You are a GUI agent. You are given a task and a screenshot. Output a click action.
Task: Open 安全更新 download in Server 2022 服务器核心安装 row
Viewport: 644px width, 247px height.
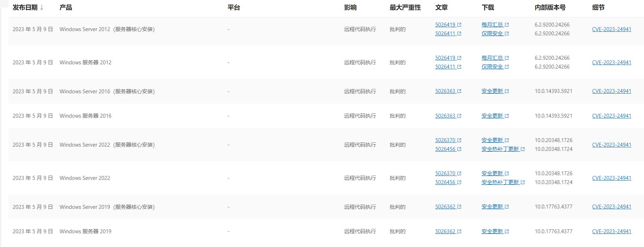492,140
